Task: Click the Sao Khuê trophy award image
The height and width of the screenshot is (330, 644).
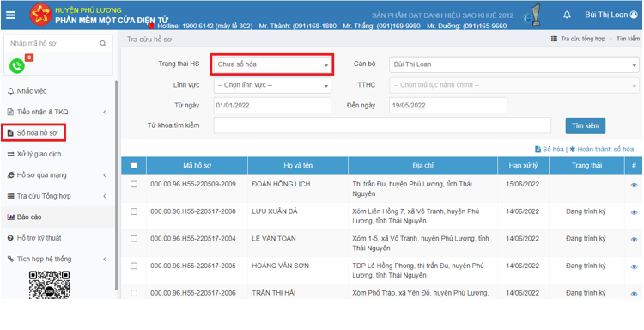Action: coord(532,15)
